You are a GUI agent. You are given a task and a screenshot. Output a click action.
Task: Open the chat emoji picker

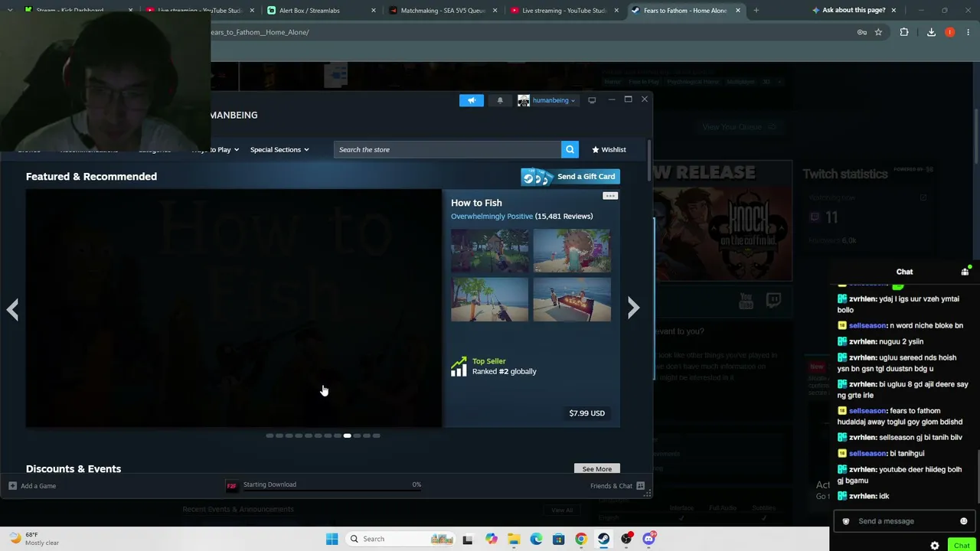964,521
